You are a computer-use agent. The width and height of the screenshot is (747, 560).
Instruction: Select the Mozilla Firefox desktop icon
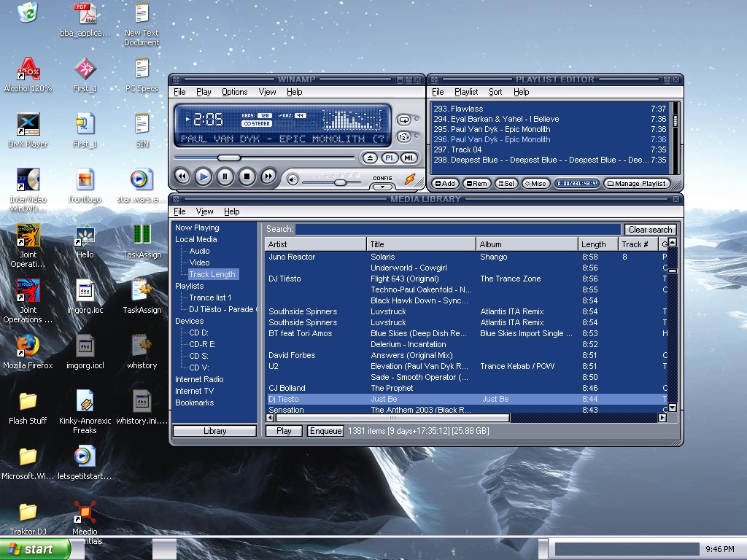tap(28, 351)
